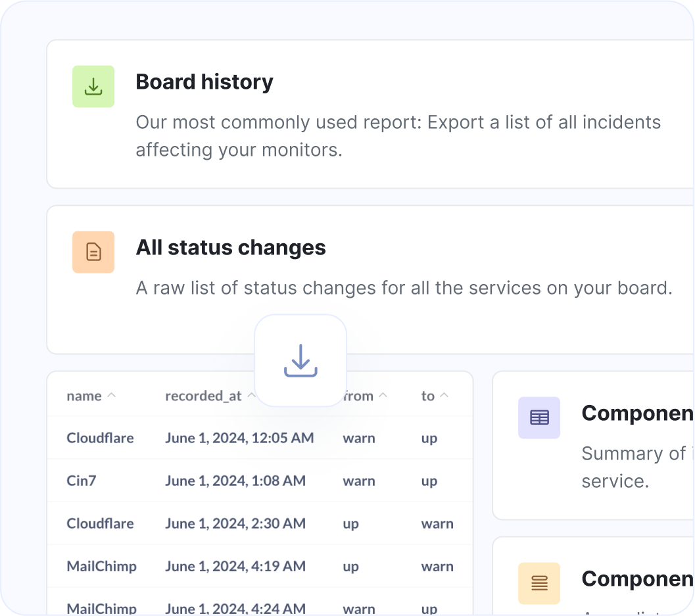This screenshot has height=616, width=695.
Task: Click the warn status in the Cloudflare row
Action: [359, 438]
